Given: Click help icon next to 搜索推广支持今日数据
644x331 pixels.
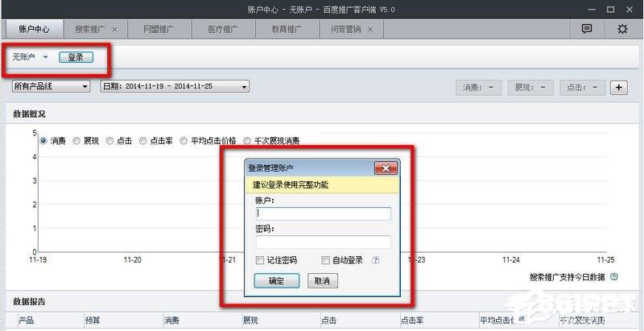Looking at the screenshot, I should (614, 277).
